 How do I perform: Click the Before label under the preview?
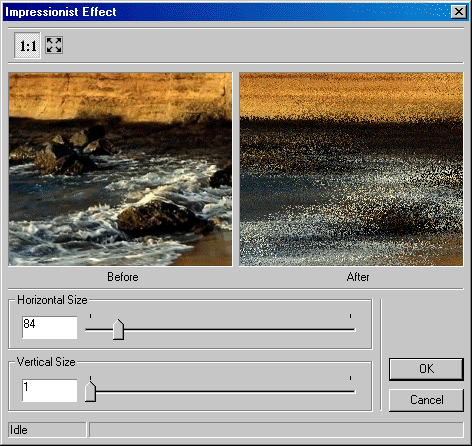tap(123, 277)
